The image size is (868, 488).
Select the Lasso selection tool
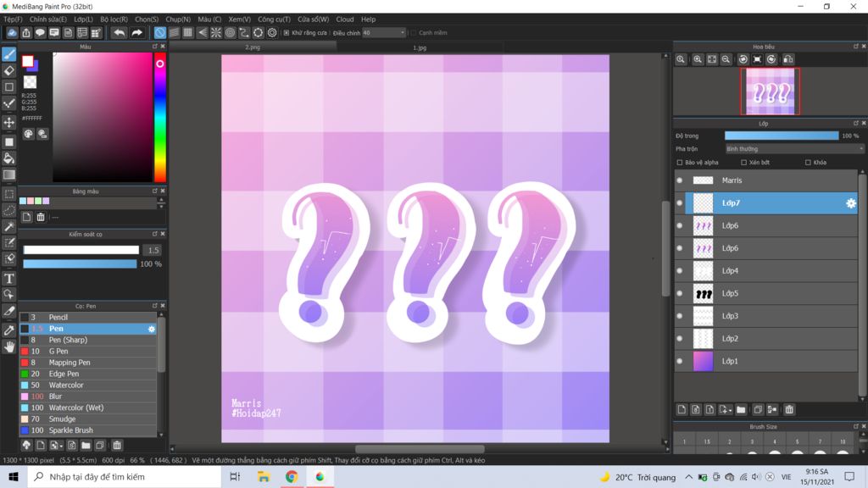click(x=8, y=210)
